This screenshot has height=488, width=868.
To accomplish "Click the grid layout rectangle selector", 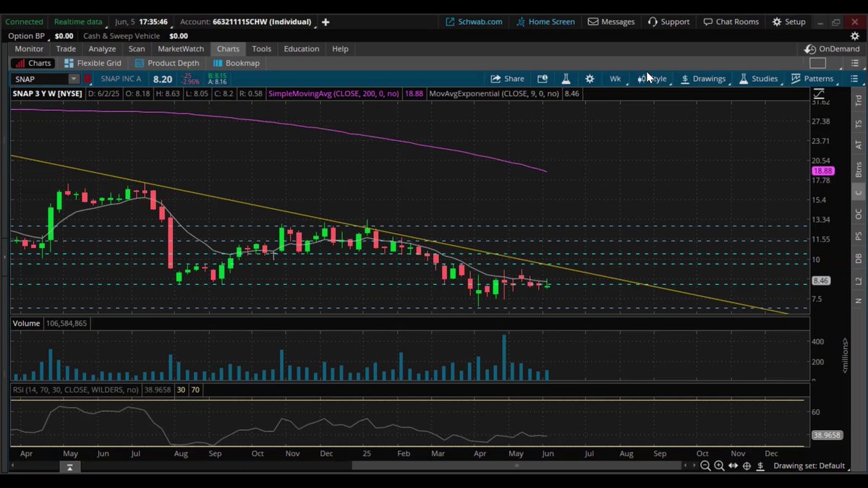I will click(817, 63).
